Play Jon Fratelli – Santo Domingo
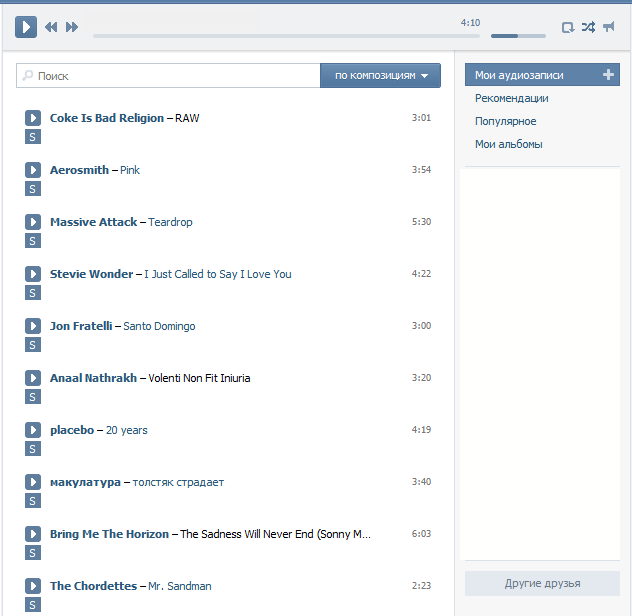This screenshot has width=632, height=616. click(33, 326)
